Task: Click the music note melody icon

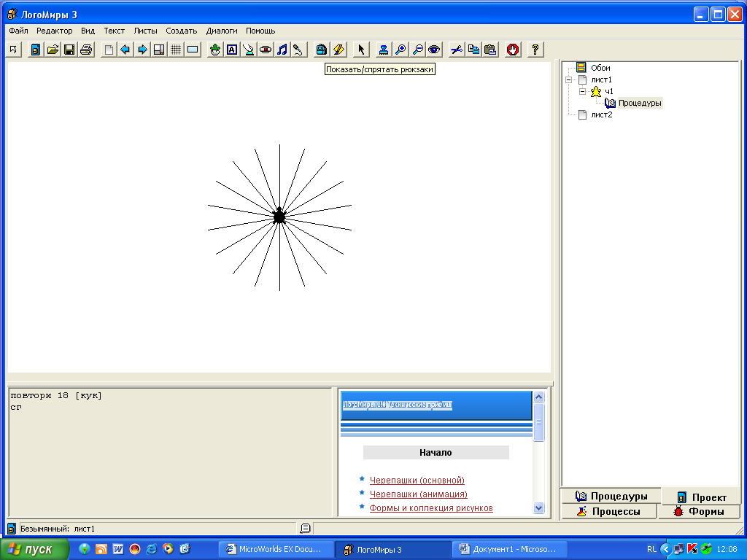Action: (x=282, y=50)
